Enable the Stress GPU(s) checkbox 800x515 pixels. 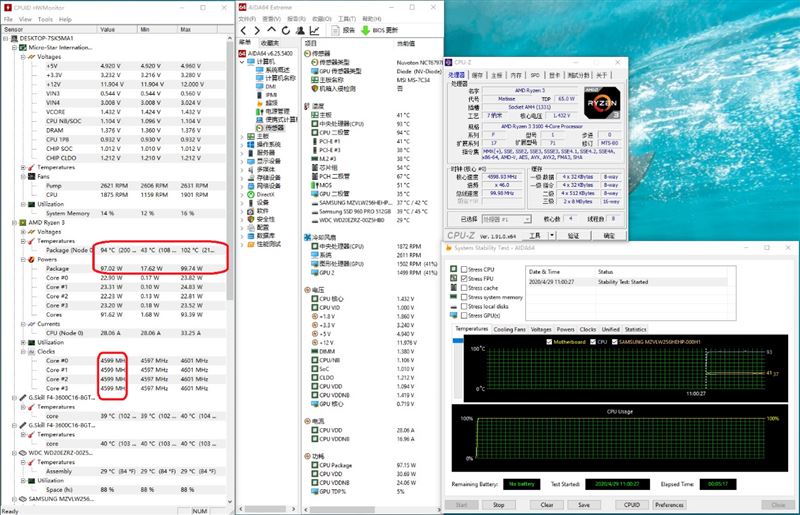(464, 315)
